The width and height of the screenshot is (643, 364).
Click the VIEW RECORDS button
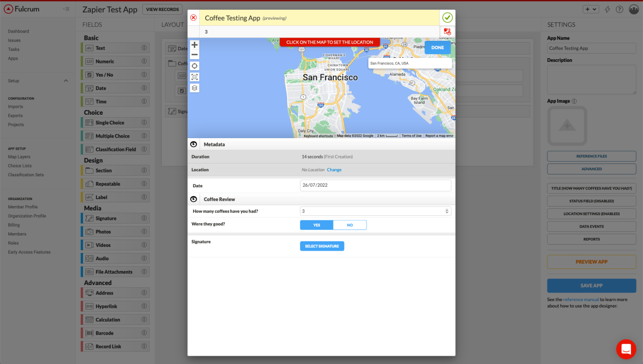[x=162, y=9]
